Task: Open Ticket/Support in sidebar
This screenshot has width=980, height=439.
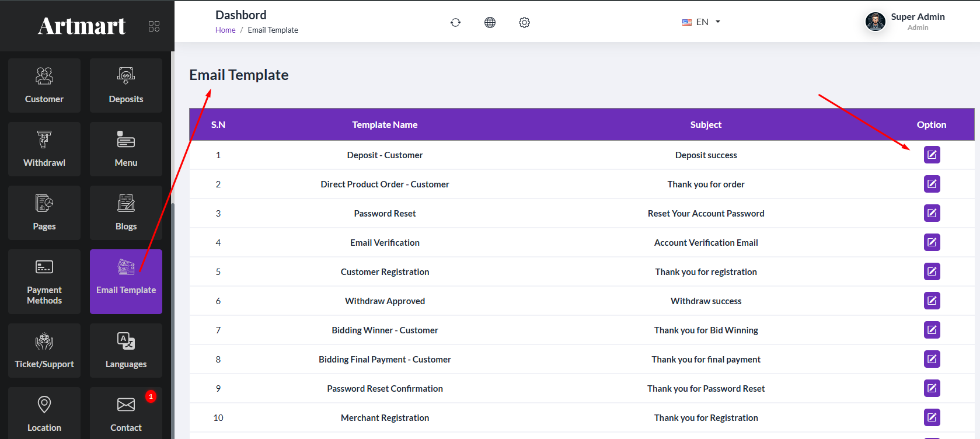Action: (44, 350)
